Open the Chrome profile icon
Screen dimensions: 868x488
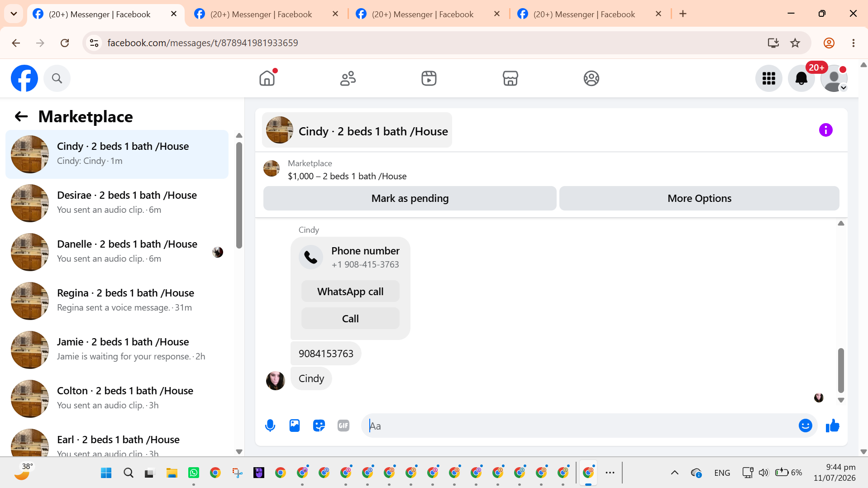[829, 43]
